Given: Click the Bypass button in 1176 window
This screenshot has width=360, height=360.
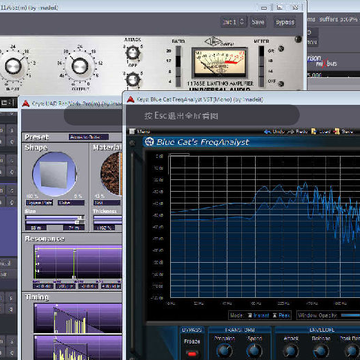Looking at the screenshot, I should tap(285, 22).
